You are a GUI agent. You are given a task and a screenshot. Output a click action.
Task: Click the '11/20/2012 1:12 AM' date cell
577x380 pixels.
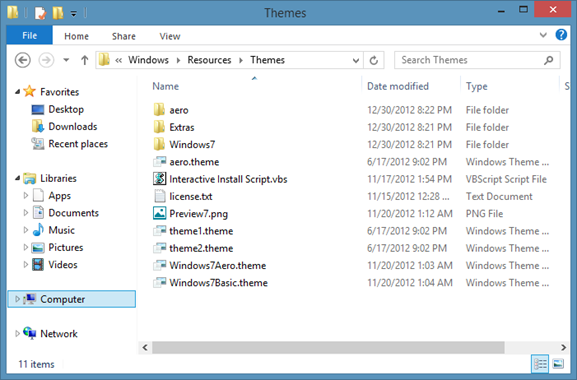point(410,213)
